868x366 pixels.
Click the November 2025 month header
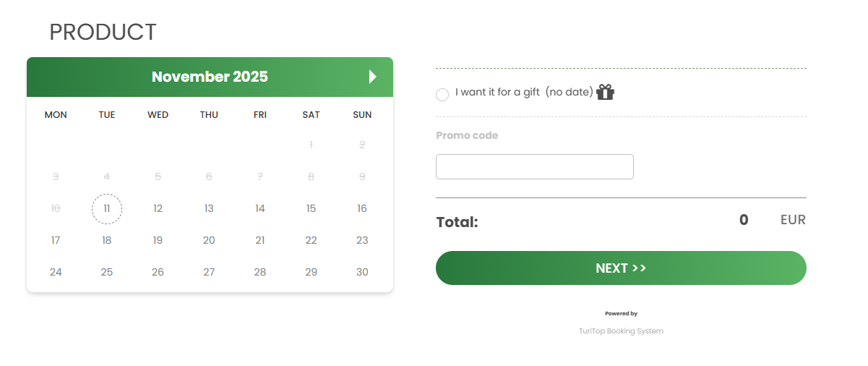pos(210,77)
